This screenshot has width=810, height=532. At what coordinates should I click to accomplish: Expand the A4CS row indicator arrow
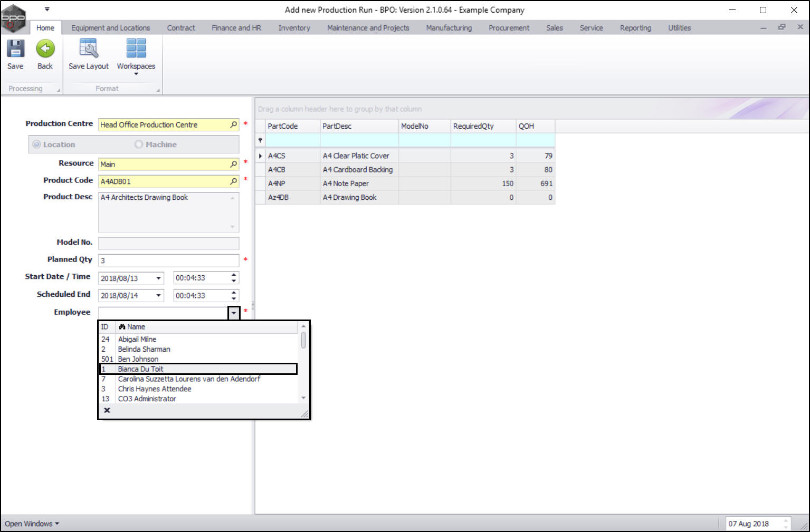tap(260, 156)
